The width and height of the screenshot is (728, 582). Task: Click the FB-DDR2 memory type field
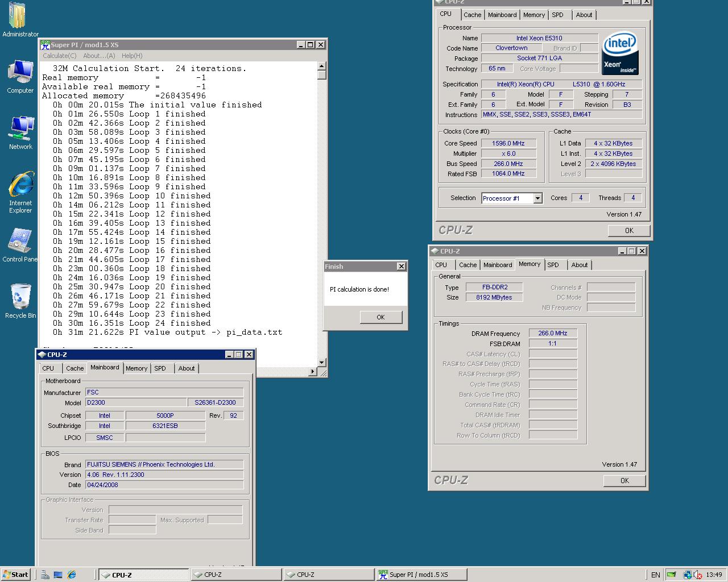494,287
